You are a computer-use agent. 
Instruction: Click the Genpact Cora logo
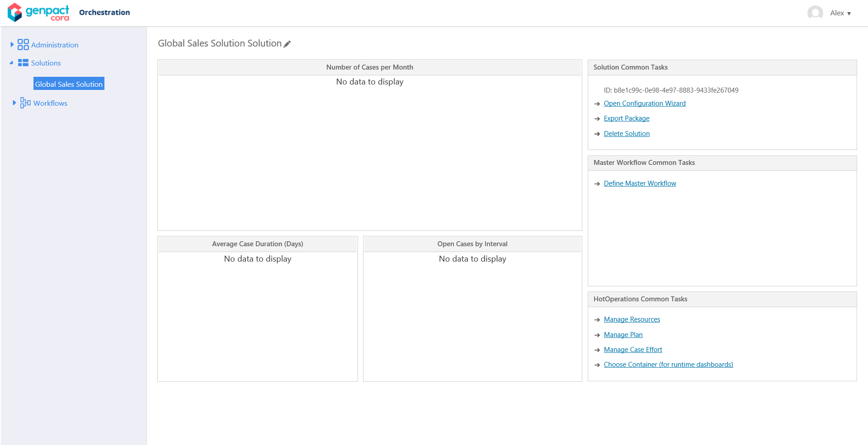(x=38, y=13)
